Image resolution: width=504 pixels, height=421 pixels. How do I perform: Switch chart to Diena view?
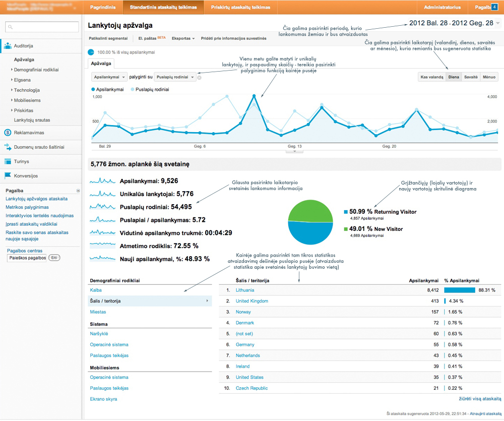(454, 77)
